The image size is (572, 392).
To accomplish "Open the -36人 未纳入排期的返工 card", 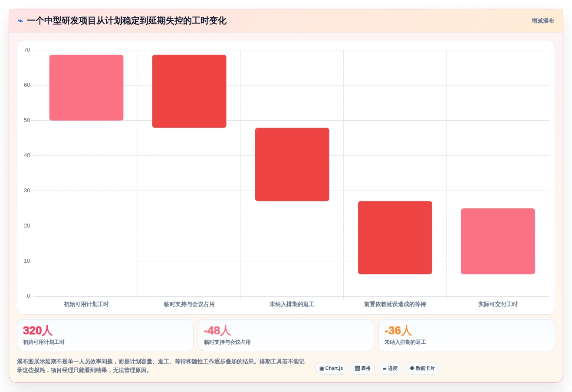I will click(x=467, y=335).
